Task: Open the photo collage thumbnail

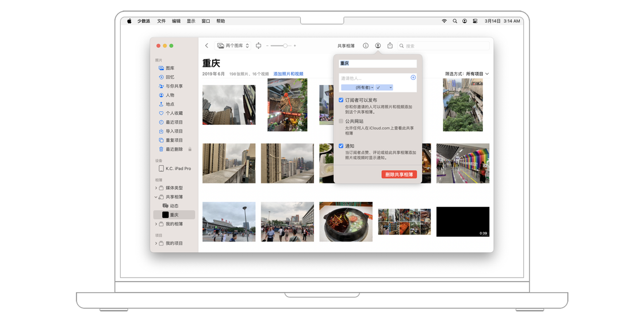Action: 405,222
